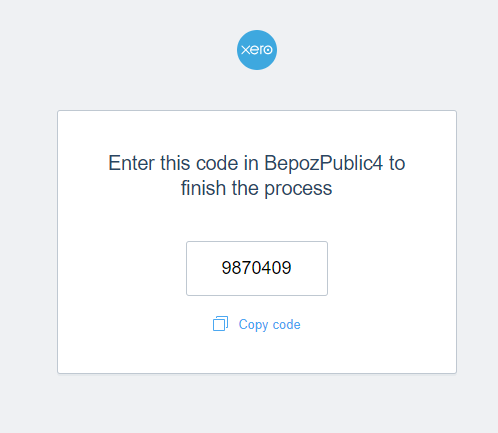Click the "Enter this code" heading text
498x433 pixels.
click(173, 164)
